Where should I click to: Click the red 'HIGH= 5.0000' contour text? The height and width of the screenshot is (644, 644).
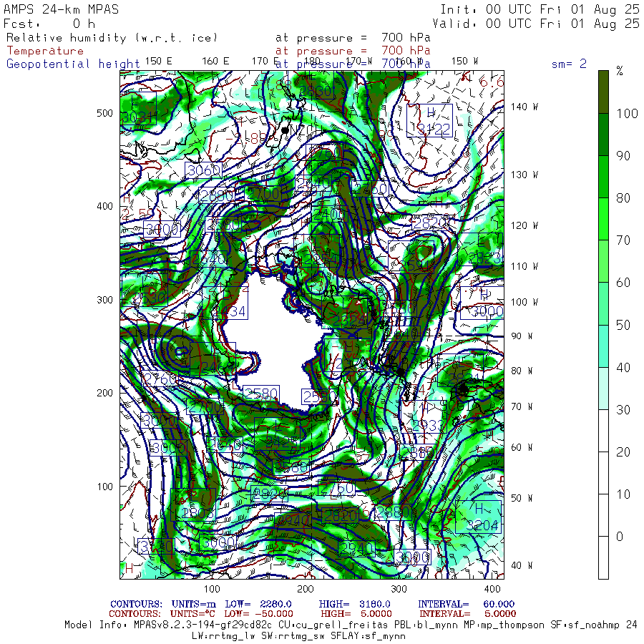[x=356, y=614]
